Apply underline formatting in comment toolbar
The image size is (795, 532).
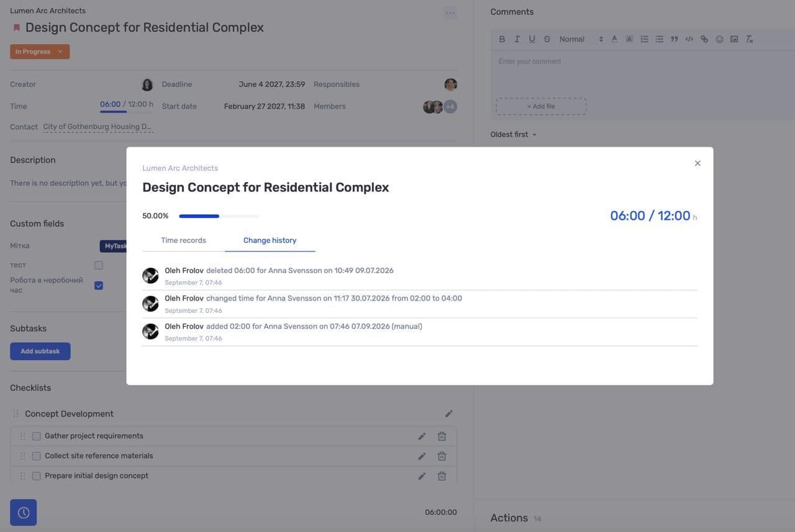point(532,39)
